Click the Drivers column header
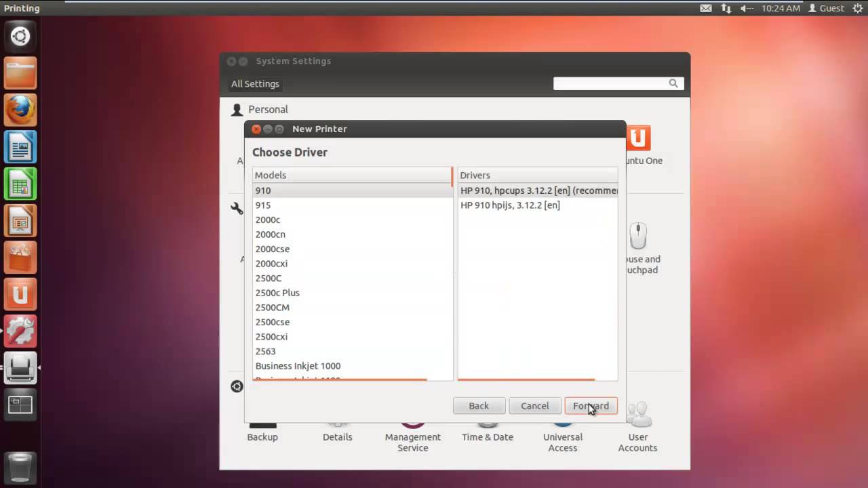868x488 pixels. click(x=538, y=175)
